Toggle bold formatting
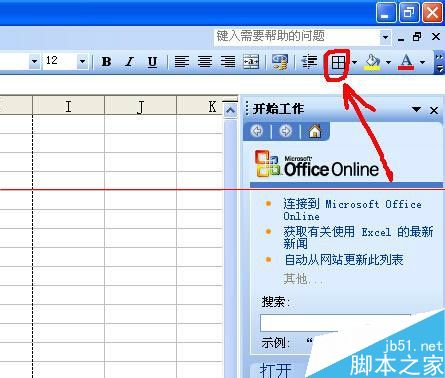The image size is (445, 378). (106, 62)
